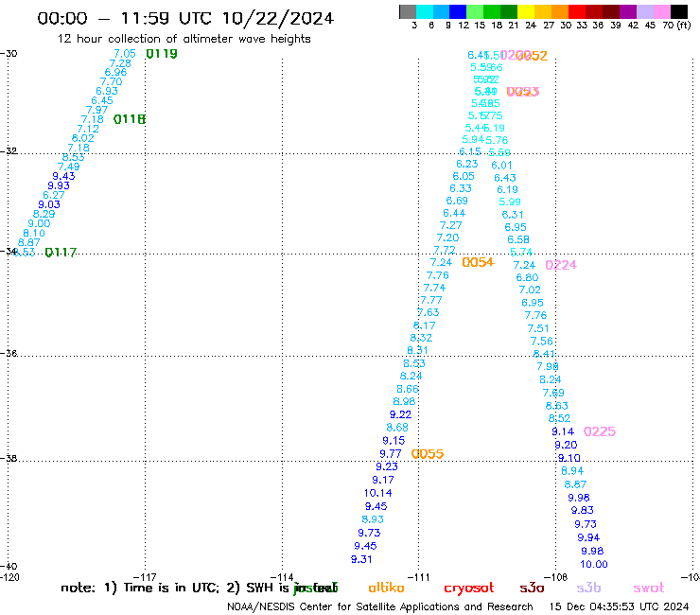Click the wave height value '7.51'

pos(538,328)
